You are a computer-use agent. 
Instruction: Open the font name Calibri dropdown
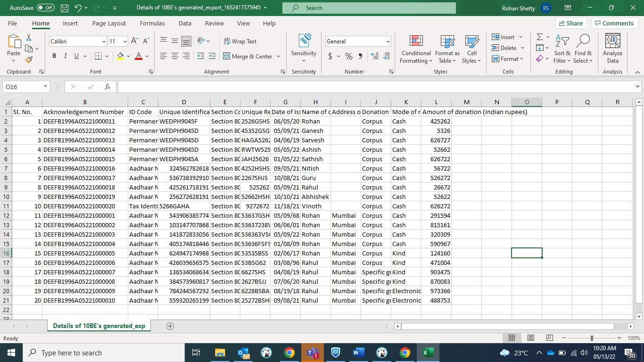(104, 41)
